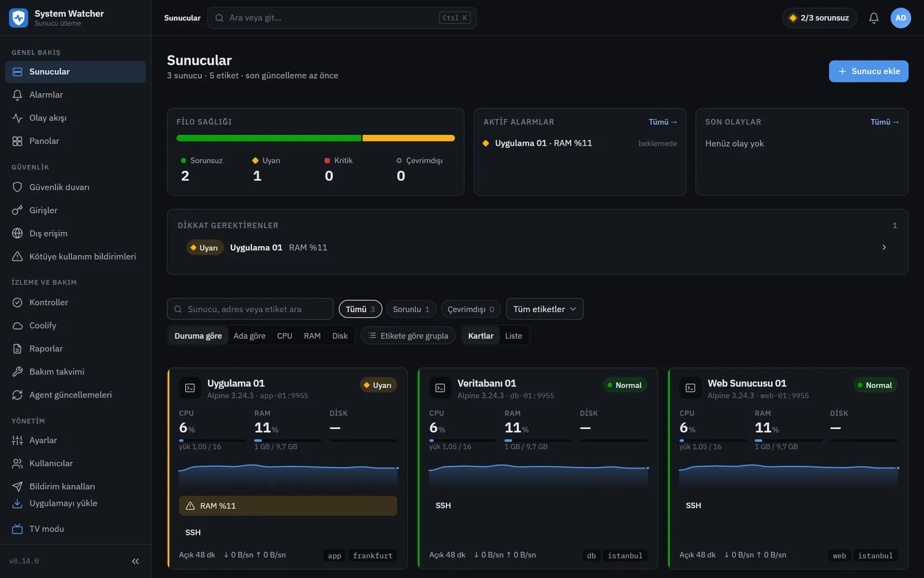The image size is (924, 578).
Task: Go to Olay akışı in the sidebar
Action: [x=75, y=118]
